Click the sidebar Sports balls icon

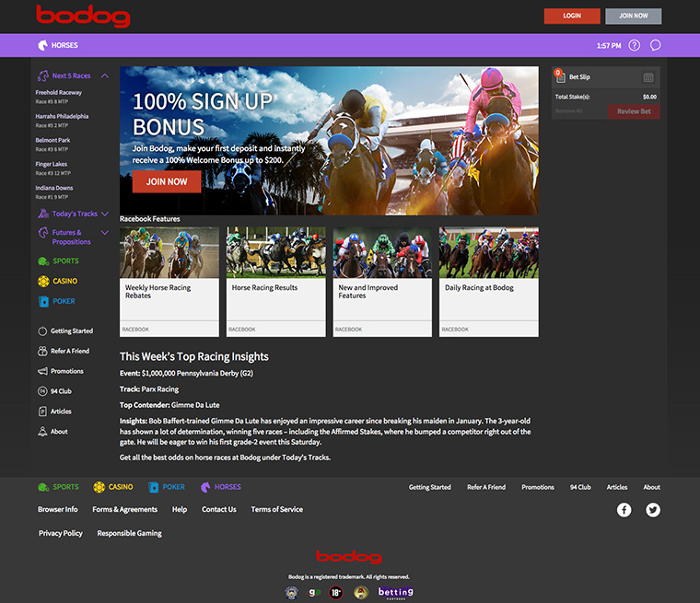point(43,261)
